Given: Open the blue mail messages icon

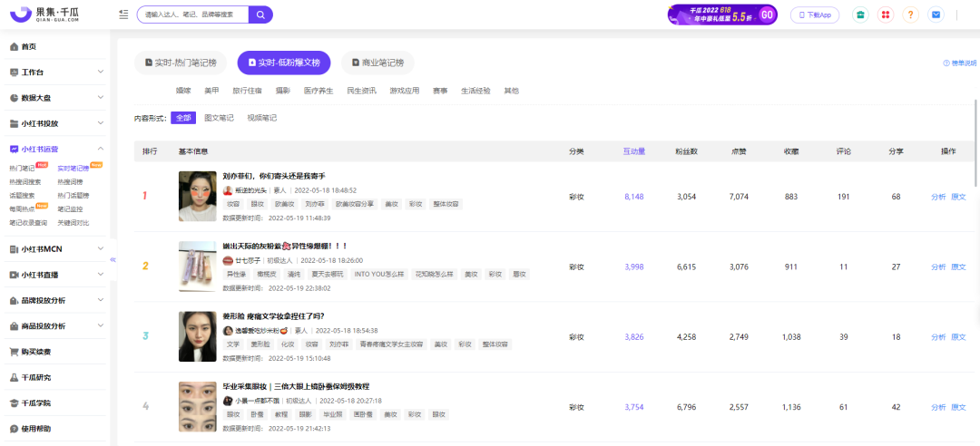Looking at the screenshot, I should (936, 15).
